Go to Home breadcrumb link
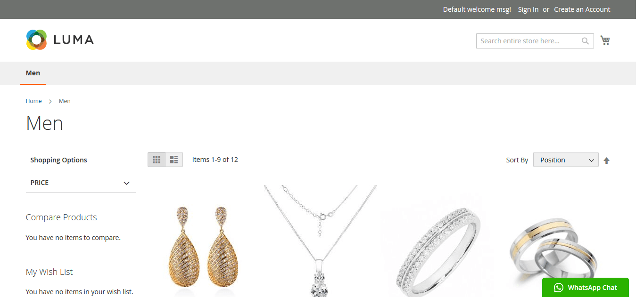The width and height of the screenshot is (644, 297). pyautogui.click(x=34, y=101)
